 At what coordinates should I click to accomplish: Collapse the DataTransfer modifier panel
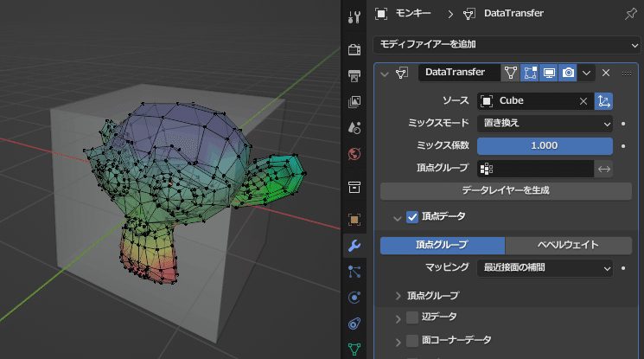(x=385, y=74)
